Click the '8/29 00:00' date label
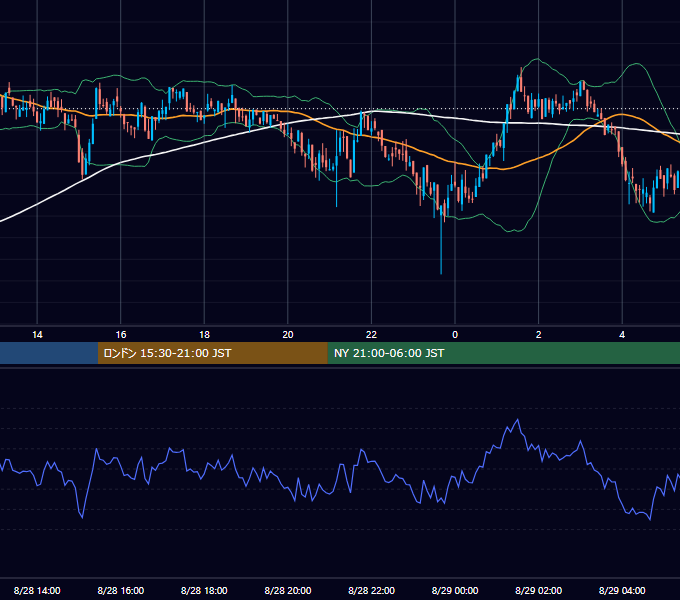Image resolution: width=680 pixels, height=600 pixels. click(455, 590)
